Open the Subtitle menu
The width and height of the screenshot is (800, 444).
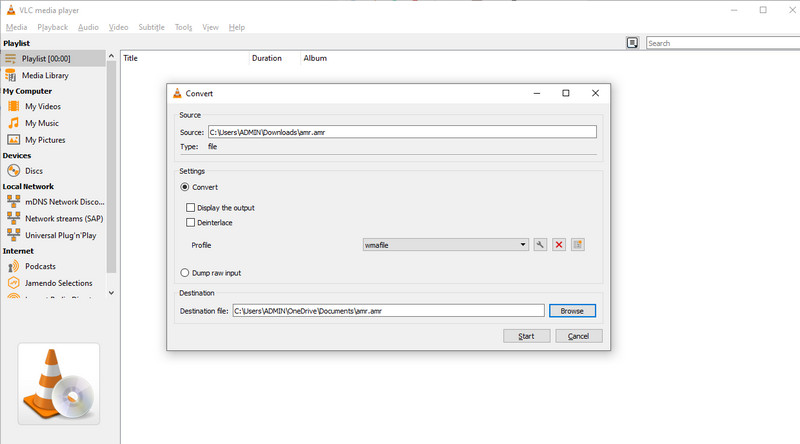(x=152, y=27)
